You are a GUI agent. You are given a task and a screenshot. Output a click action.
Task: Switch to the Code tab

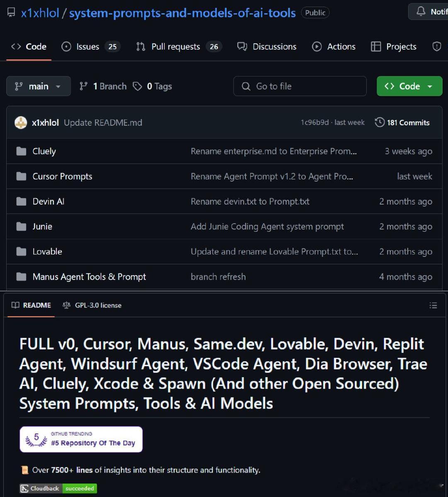tap(29, 46)
